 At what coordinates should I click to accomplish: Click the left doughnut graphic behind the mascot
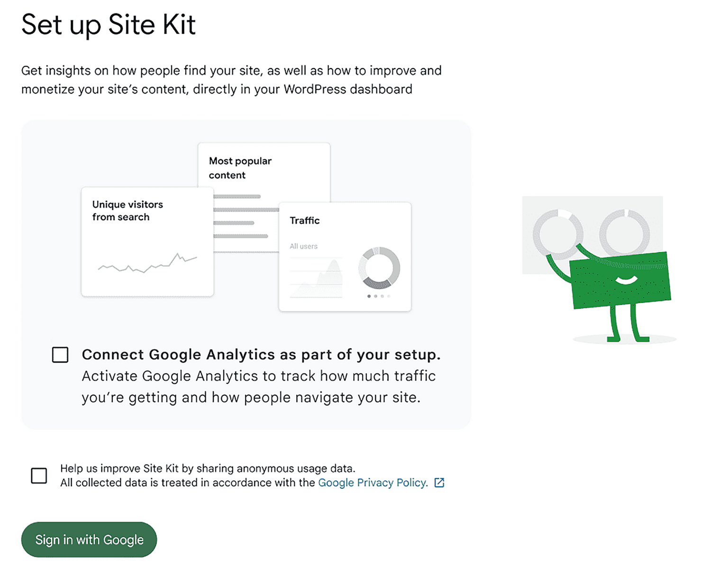coord(557,232)
